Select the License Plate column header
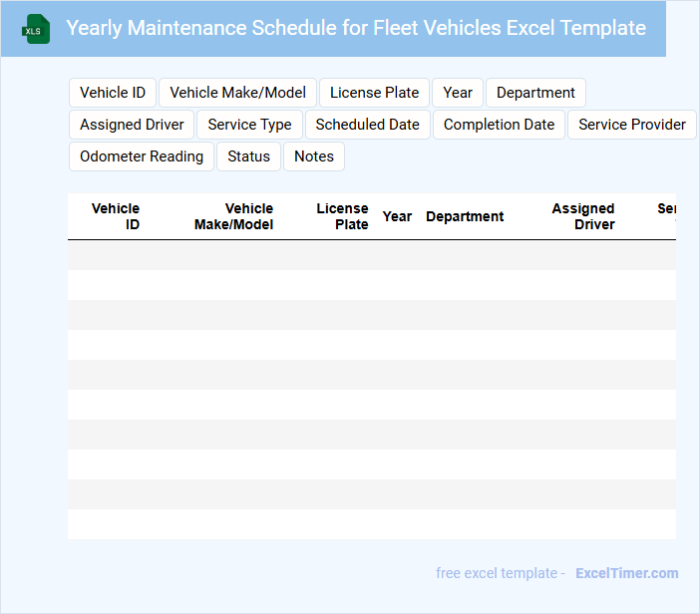The height and width of the screenshot is (614, 700). [x=343, y=216]
